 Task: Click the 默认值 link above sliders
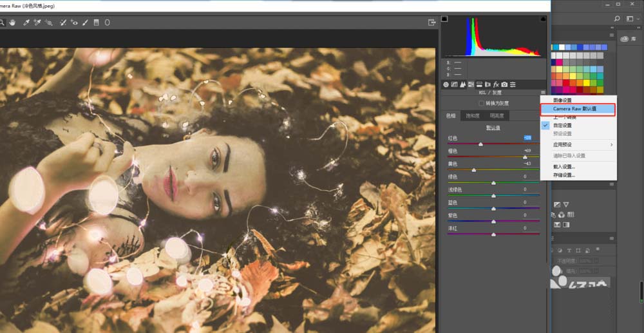point(493,128)
